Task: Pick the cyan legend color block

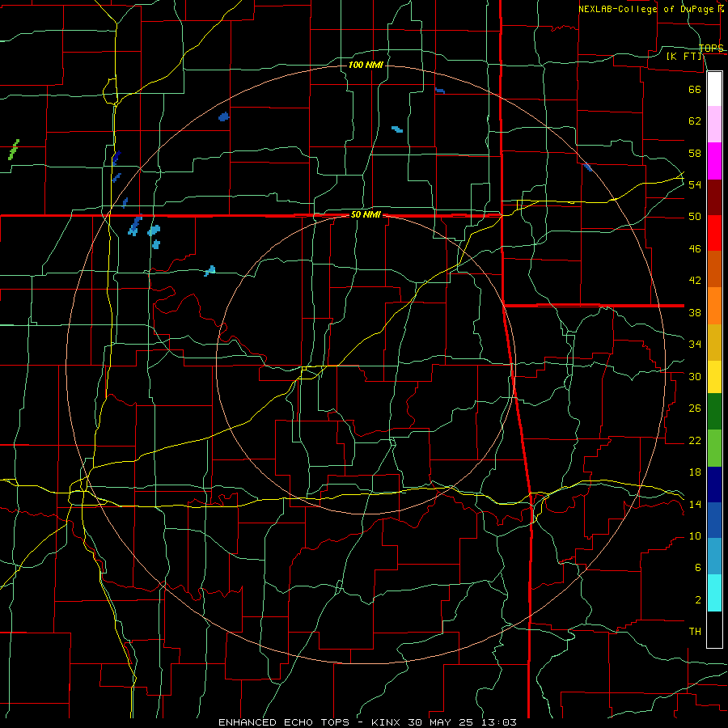Action: pos(714,593)
